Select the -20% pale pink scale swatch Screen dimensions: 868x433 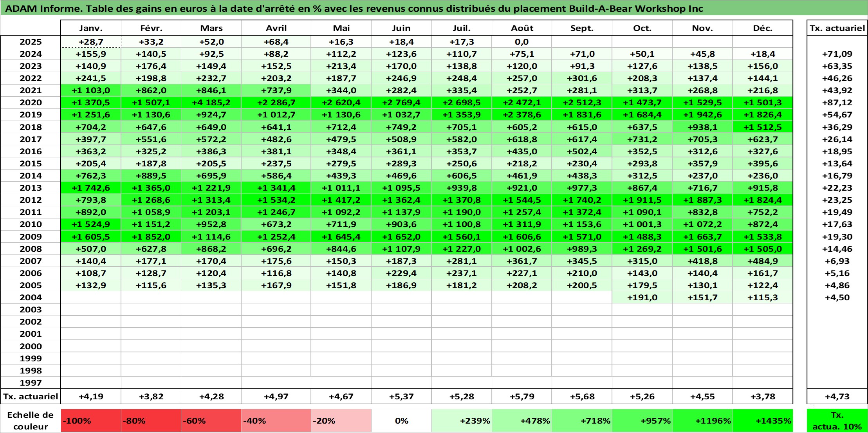coord(341,421)
